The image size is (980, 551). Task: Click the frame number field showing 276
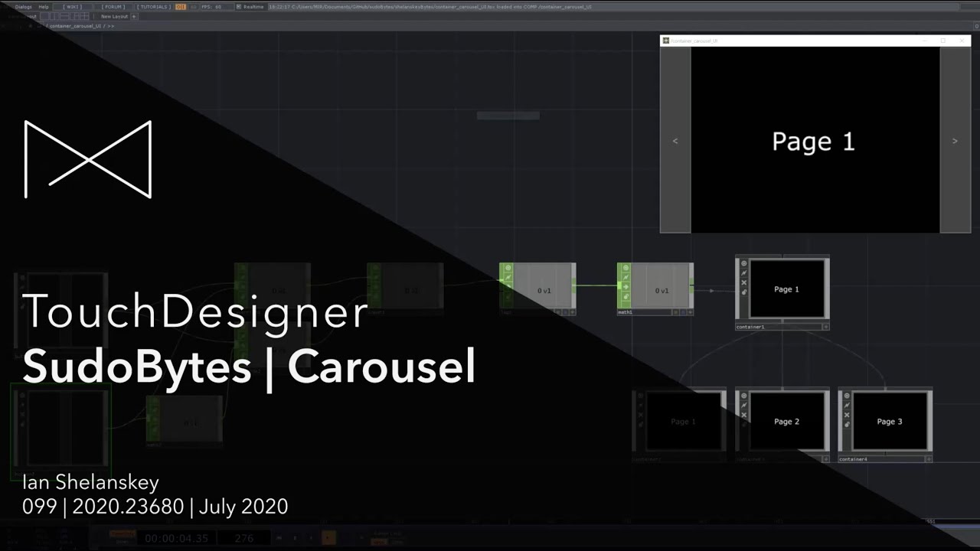click(x=243, y=538)
